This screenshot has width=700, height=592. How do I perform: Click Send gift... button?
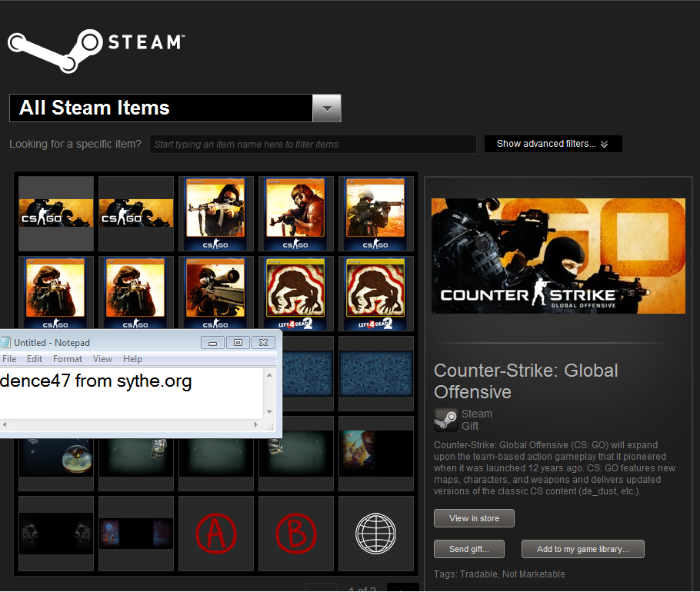point(468,549)
